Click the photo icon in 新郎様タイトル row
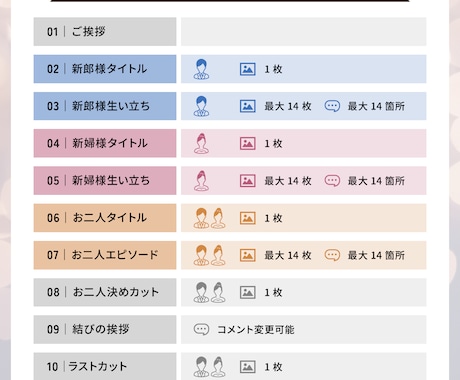This screenshot has height=380, width=460. click(248, 69)
